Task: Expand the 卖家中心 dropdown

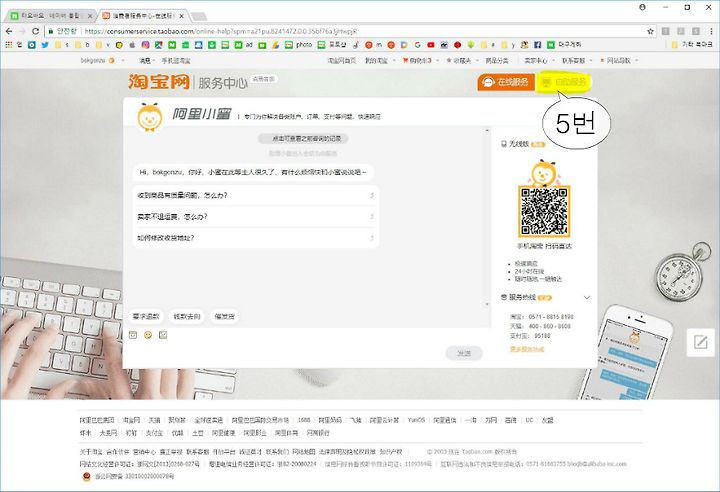Action: [540, 61]
